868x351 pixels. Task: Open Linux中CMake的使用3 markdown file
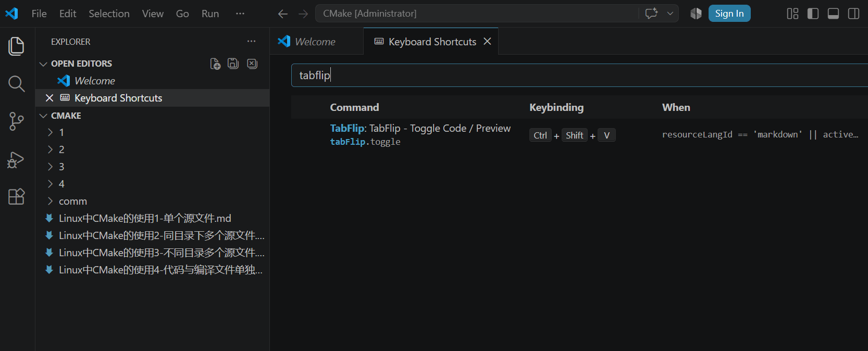pyautogui.click(x=152, y=253)
